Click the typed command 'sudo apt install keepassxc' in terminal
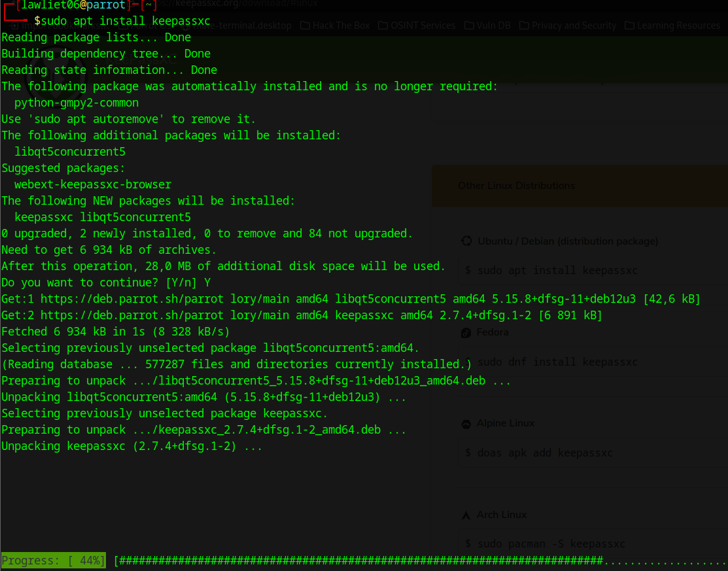This screenshot has height=571, width=728. (126, 21)
